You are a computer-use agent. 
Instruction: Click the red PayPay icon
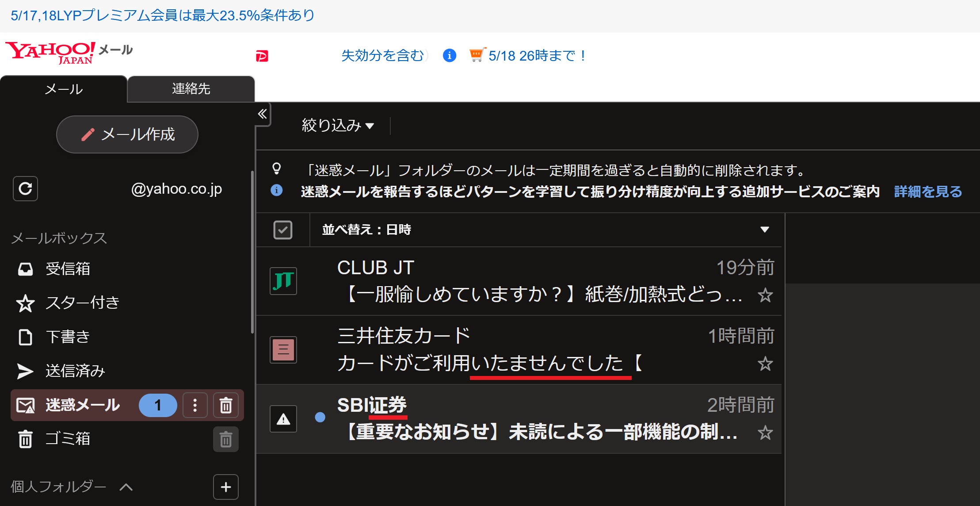tap(262, 56)
